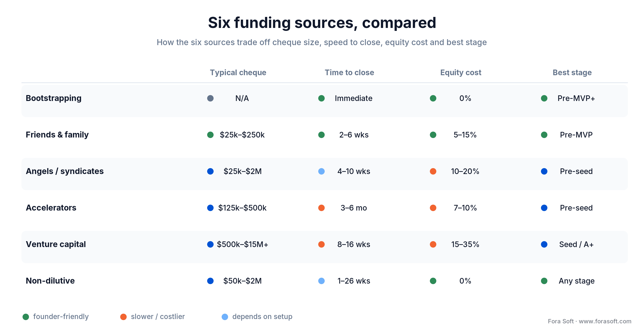Click the Accelerators row label
The height and width of the screenshot is (333, 644).
[51, 208]
